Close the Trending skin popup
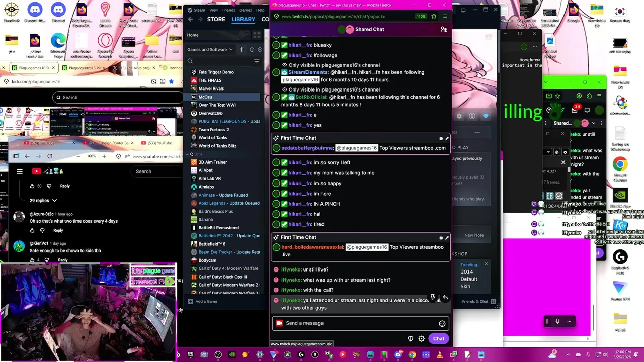 point(486,264)
